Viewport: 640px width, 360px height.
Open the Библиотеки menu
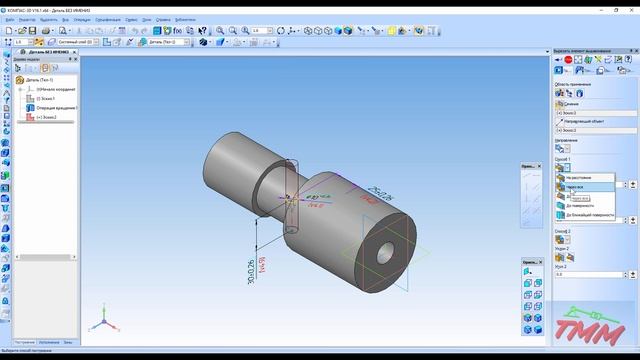pos(185,20)
